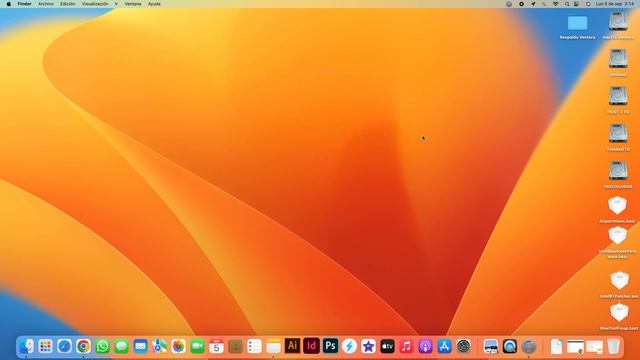
Task: Open Podcasts from the Dock
Action: pos(425,346)
